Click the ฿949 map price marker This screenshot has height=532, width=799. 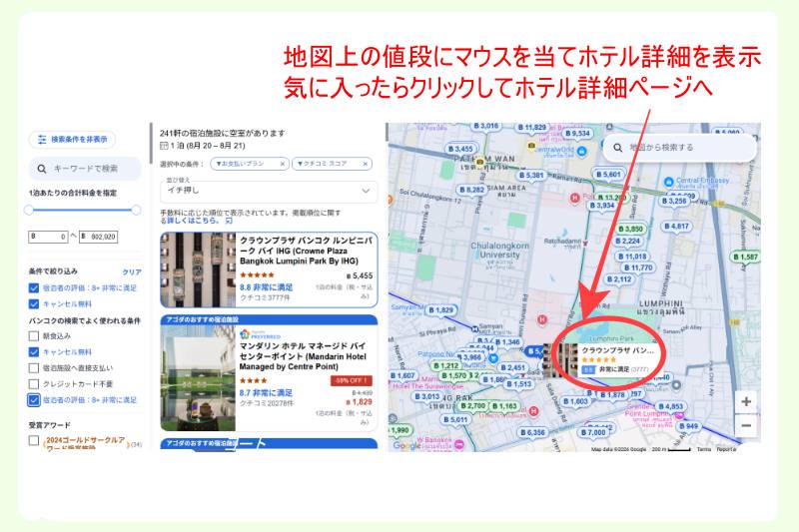[x=688, y=426]
